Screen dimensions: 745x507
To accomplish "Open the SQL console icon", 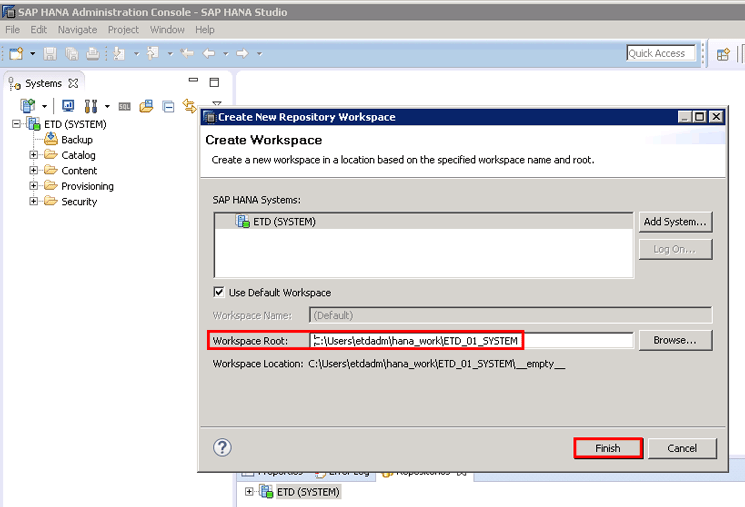I will tap(125, 106).
